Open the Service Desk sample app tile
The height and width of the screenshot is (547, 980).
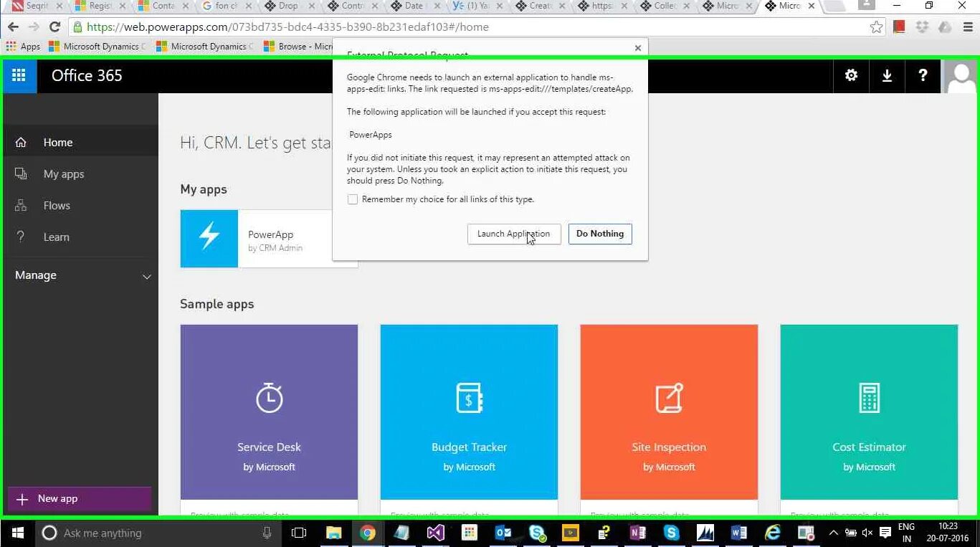pyautogui.click(x=269, y=412)
